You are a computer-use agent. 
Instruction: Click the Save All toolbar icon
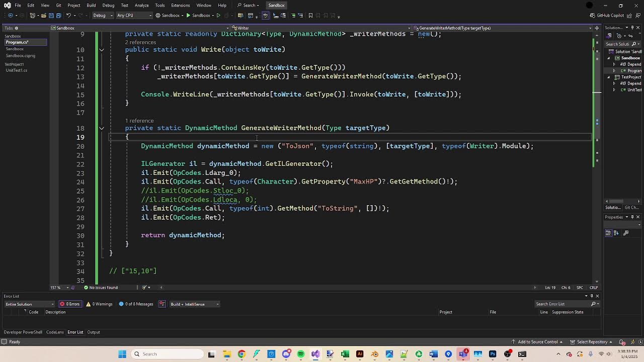[x=58, y=16]
